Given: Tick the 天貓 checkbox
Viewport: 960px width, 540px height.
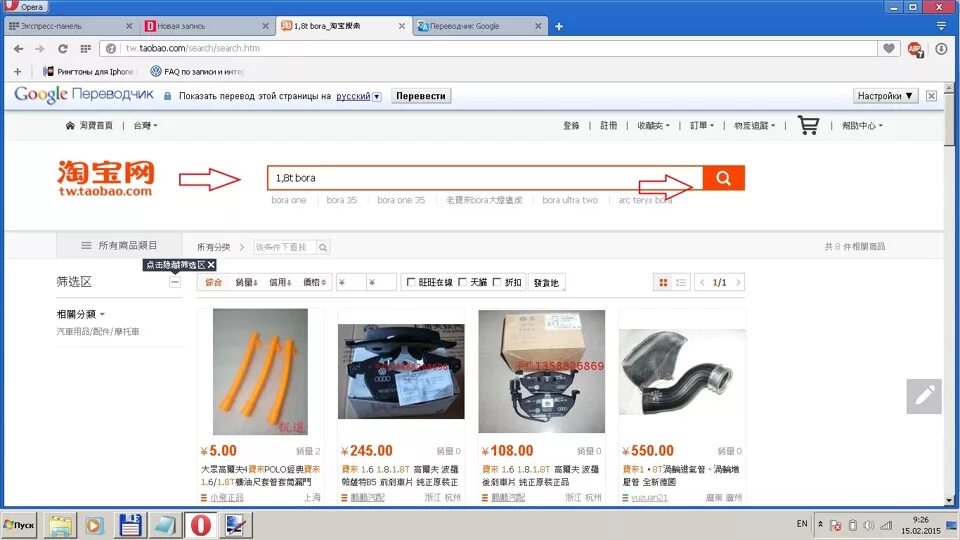Looking at the screenshot, I should tap(462, 282).
